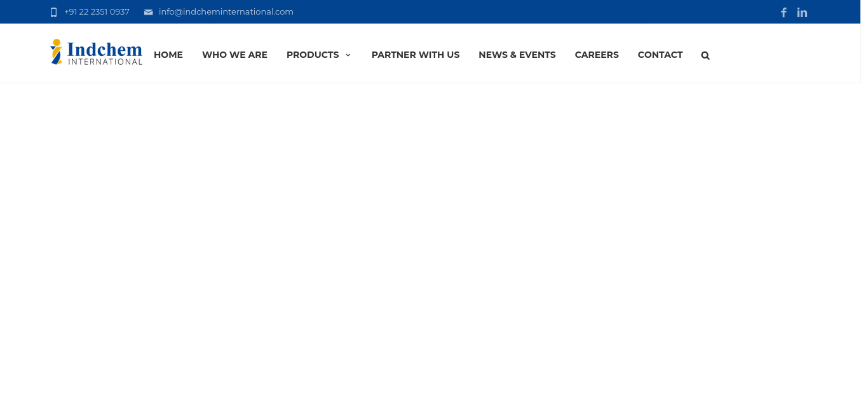Viewport: 868px width, 414px height.
Task: Open the LinkedIn social icon
Action: pyautogui.click(x=802, y=12)
